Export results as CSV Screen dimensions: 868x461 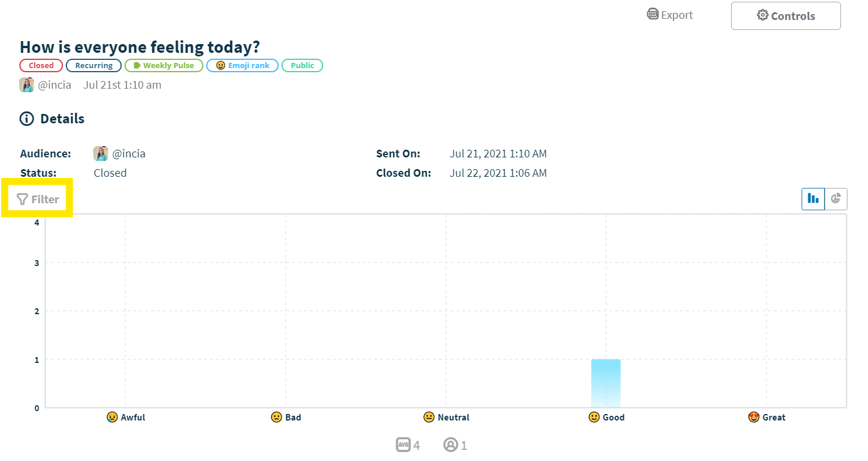pyautogui.click(x=670, y=15)
